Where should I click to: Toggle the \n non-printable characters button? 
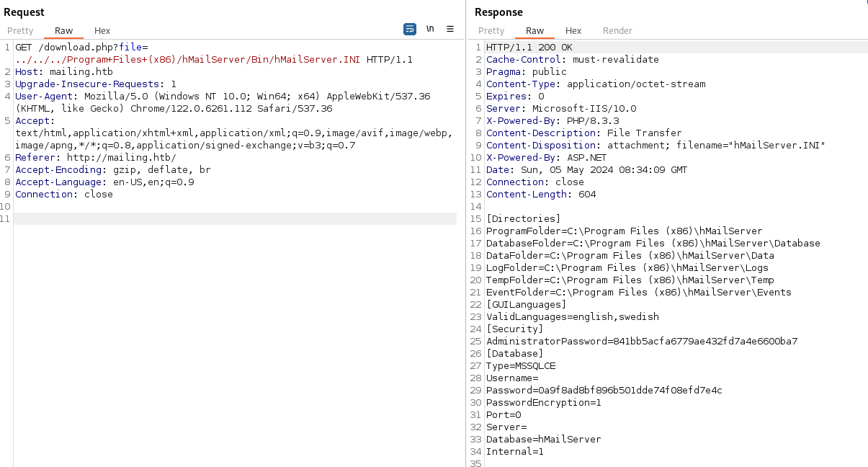click(x=430, y=30)
